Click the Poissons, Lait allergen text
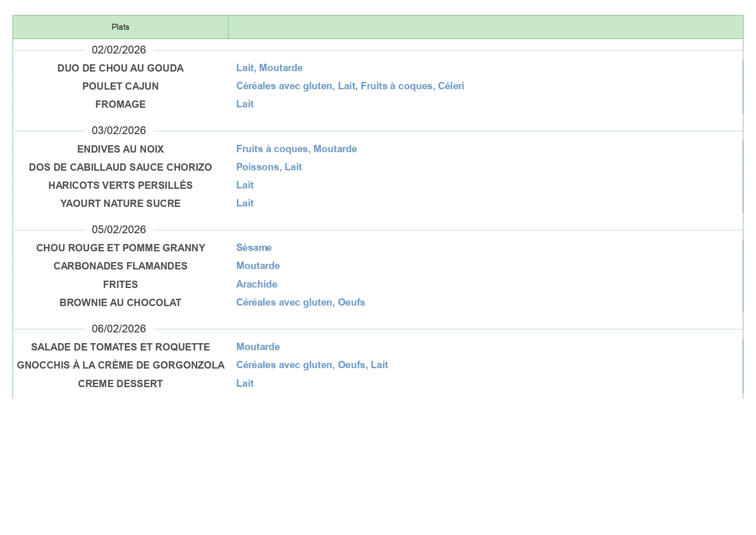This screenshot has height=535, width=756. (x=269, y=167)
